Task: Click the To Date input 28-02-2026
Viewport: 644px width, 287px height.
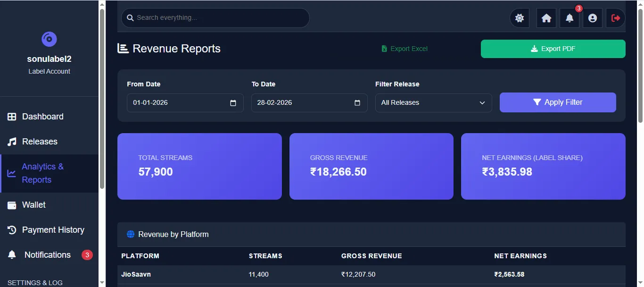Action: [x=309, y=103]
